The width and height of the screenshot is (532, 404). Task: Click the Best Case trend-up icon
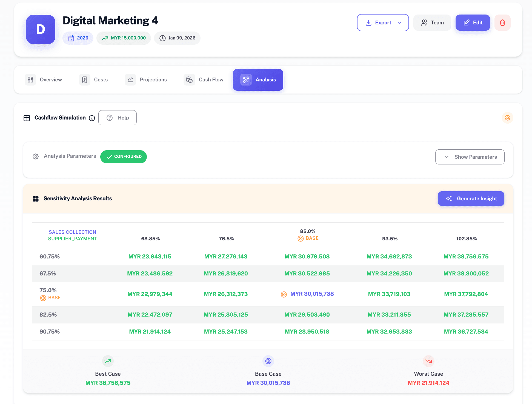point(108,361)
